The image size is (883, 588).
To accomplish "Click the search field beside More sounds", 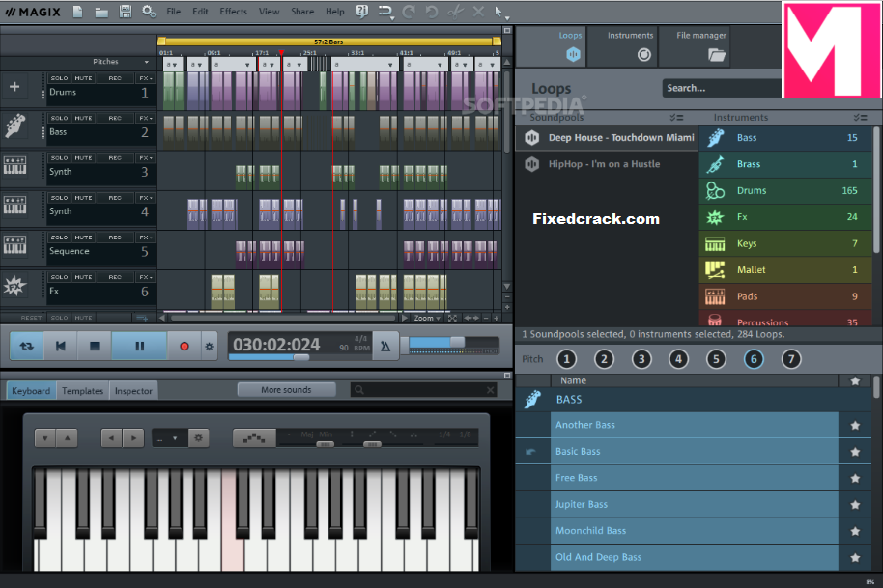I will (x=423, y=389).
